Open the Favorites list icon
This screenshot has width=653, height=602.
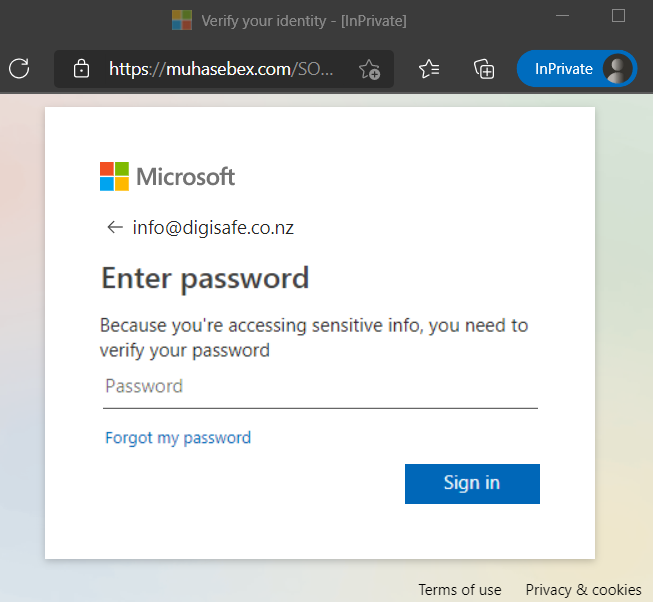(429, 69)
